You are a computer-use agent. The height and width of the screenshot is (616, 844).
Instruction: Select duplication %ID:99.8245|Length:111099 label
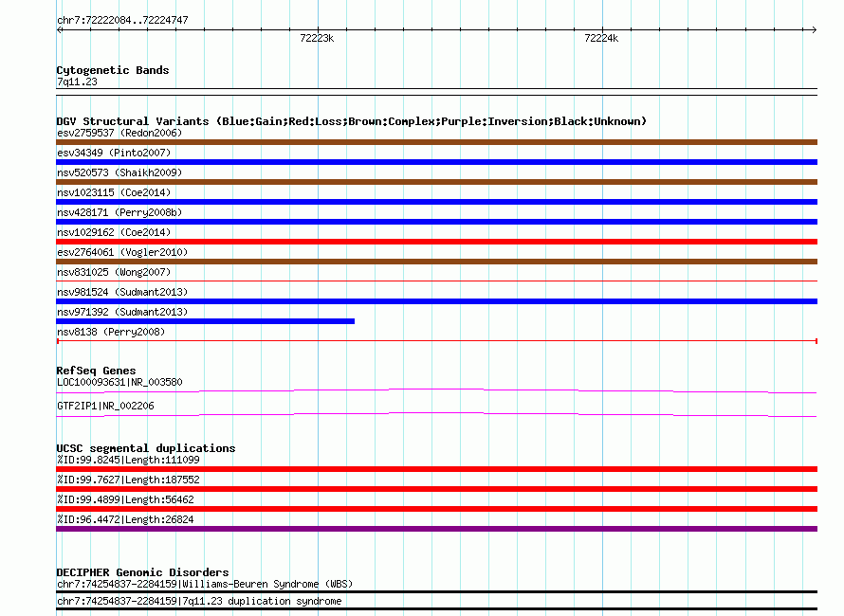tap(128, 460)
